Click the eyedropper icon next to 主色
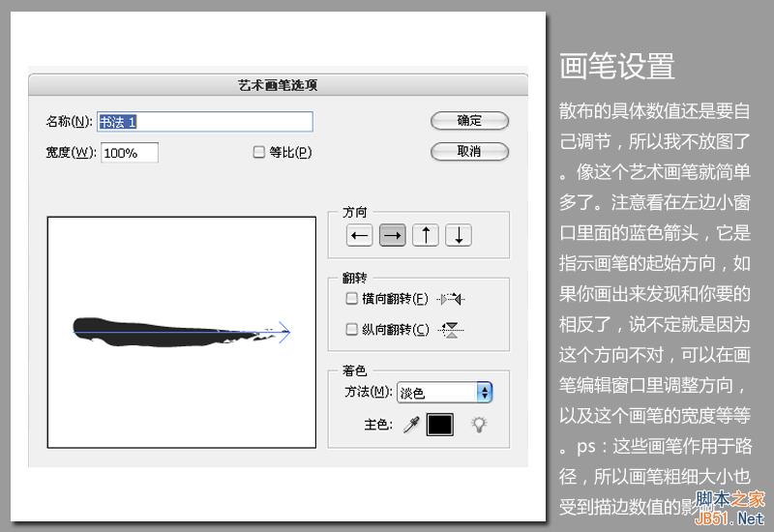Screen dimensions: 774x532 (412, 425)
